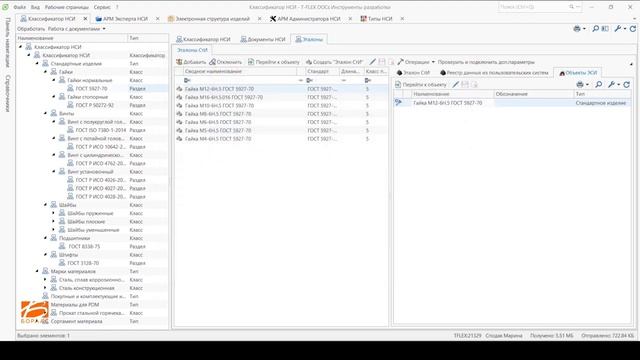The image size is (640, 360).
Task: Select row Гайка М10-6Н.5 ГОСТ 5927-70
Action: click(x=281, y=105)
